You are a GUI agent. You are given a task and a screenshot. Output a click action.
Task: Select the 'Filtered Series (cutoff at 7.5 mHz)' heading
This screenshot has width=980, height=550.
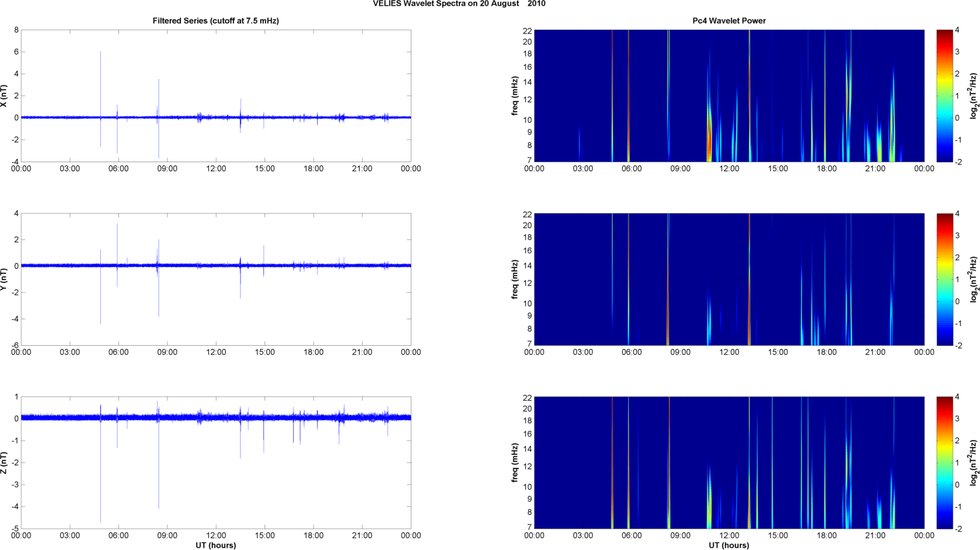[215, 21]
